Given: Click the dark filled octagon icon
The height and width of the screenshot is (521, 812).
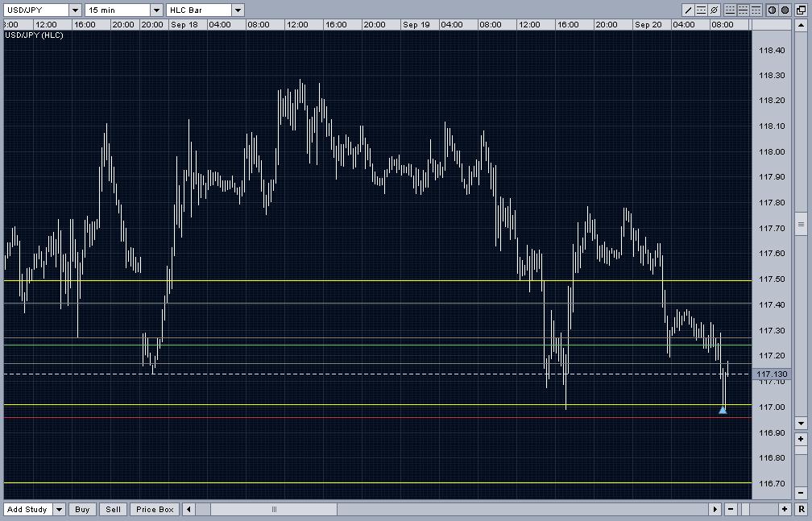Looking at the screenshot, I should coord(785,10).
